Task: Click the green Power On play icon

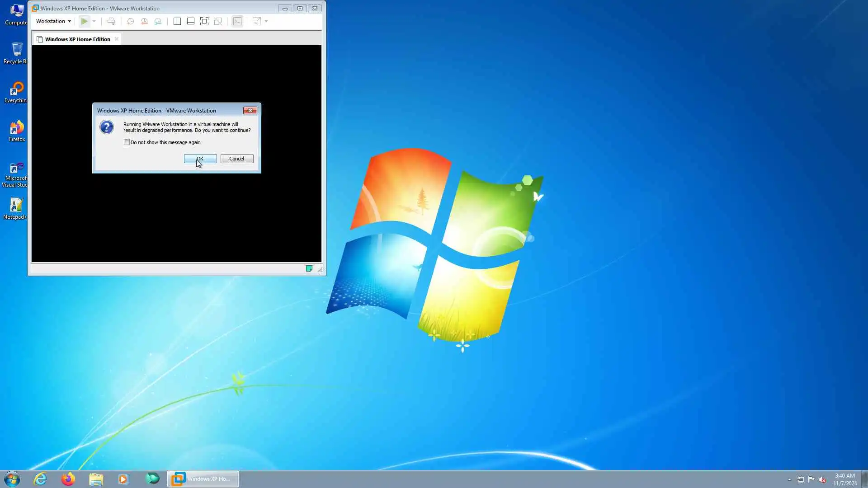Action: [84, 21]
